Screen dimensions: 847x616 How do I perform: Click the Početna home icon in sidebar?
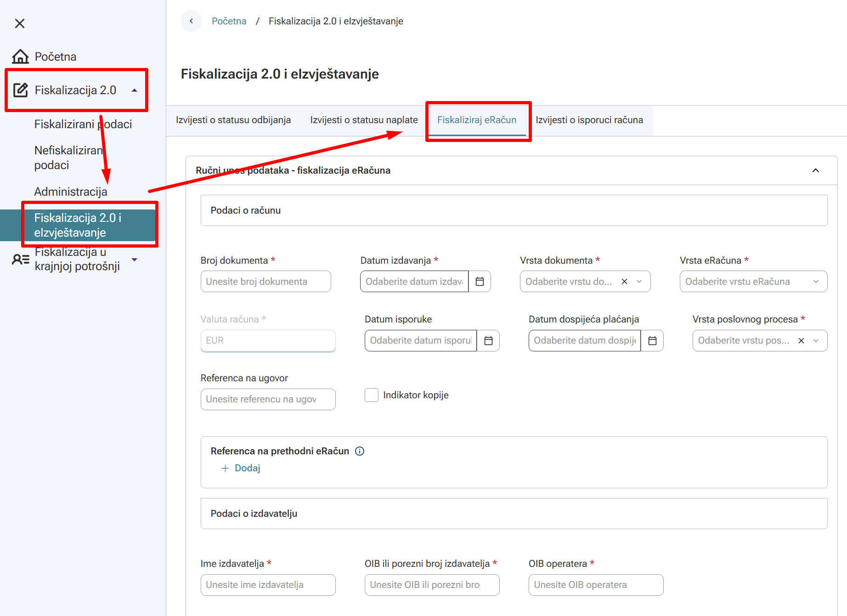pyautogui.click(x=20, y=57)
